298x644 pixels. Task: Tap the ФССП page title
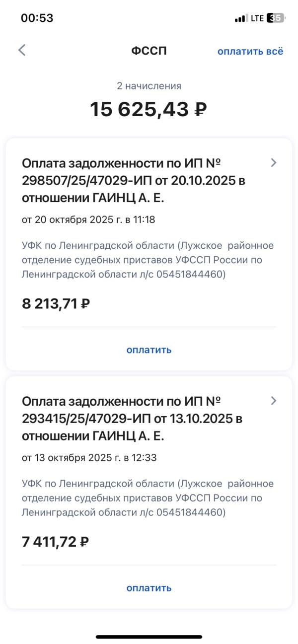149,51
